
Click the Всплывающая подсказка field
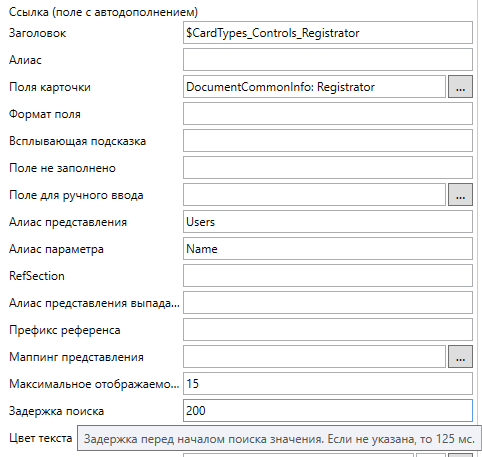pos(328,141)
